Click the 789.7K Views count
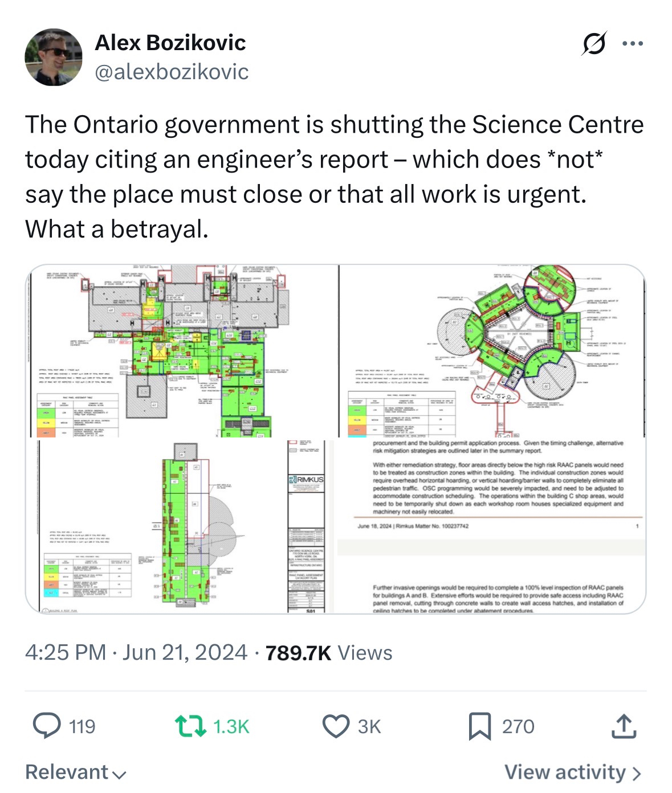672x793 pixels. 329,652
